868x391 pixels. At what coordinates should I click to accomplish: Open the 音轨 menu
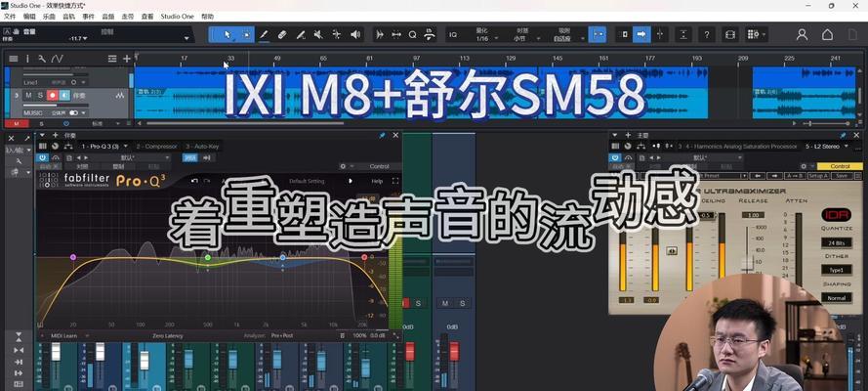pyautogui.click(x=68, y=17)
